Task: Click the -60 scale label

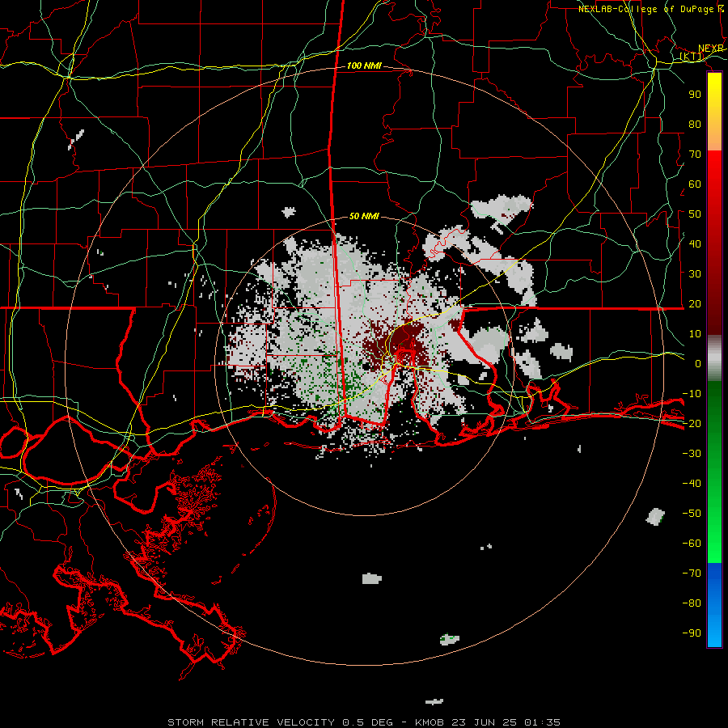Action: pyautogui.click(x=692, y=544)
